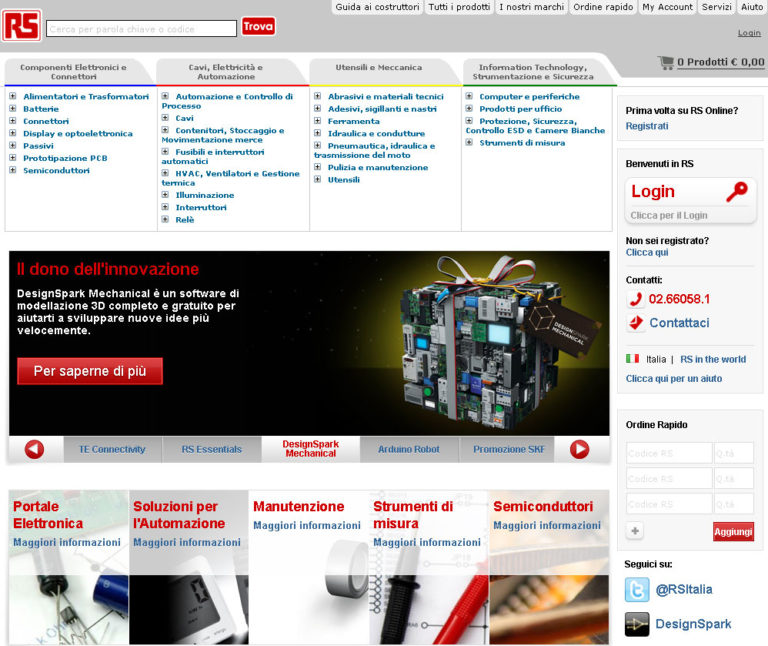Expand Alimentatori e Trasformatori category
Screen dimensions: 768x646
pos(13,96)
